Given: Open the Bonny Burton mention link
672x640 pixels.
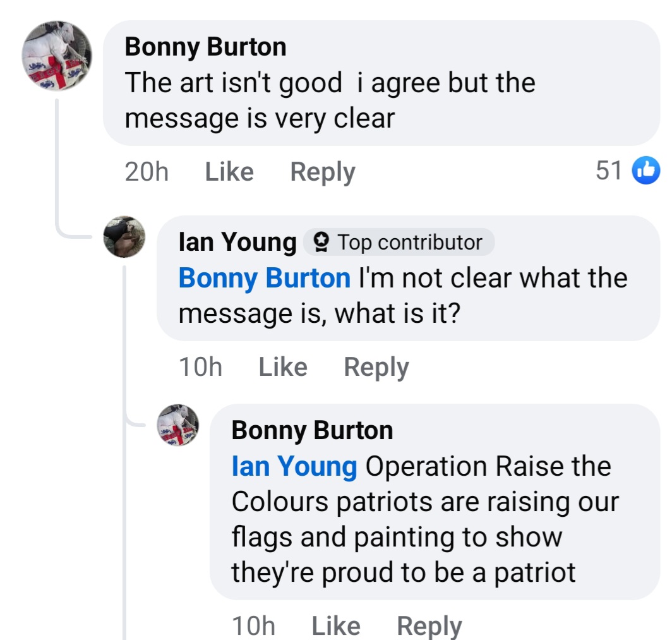Looking at the screenshot, I should [x=263, y=278].
